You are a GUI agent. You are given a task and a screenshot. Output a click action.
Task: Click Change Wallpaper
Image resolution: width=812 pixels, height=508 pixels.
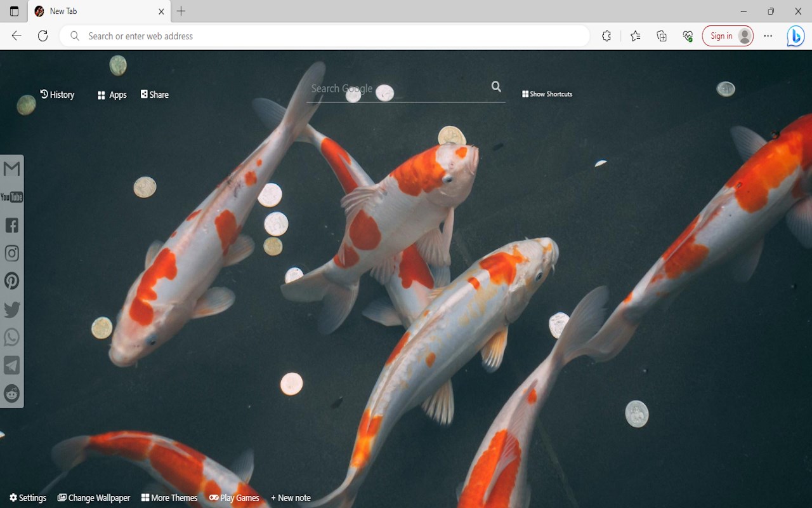[x=94, y=498]
